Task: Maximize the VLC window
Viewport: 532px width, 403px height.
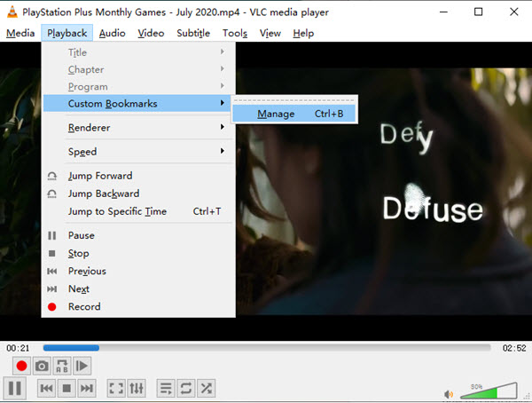Action: (479, 12)
